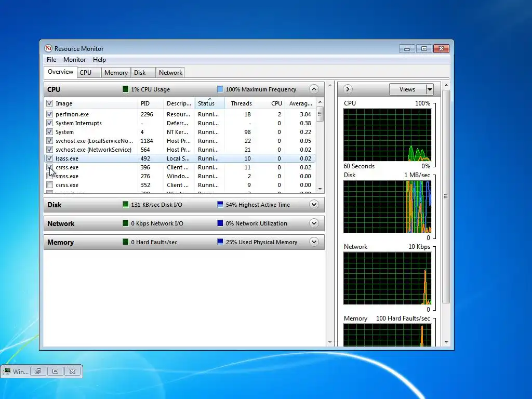Click the graphs pane scroll up arrow

[446, 86]
